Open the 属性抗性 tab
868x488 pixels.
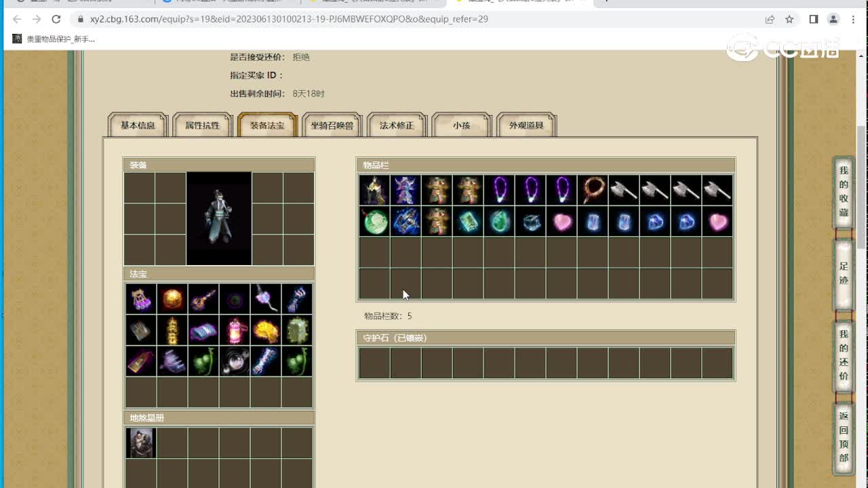pyautogui.click(x=202, y=125)
